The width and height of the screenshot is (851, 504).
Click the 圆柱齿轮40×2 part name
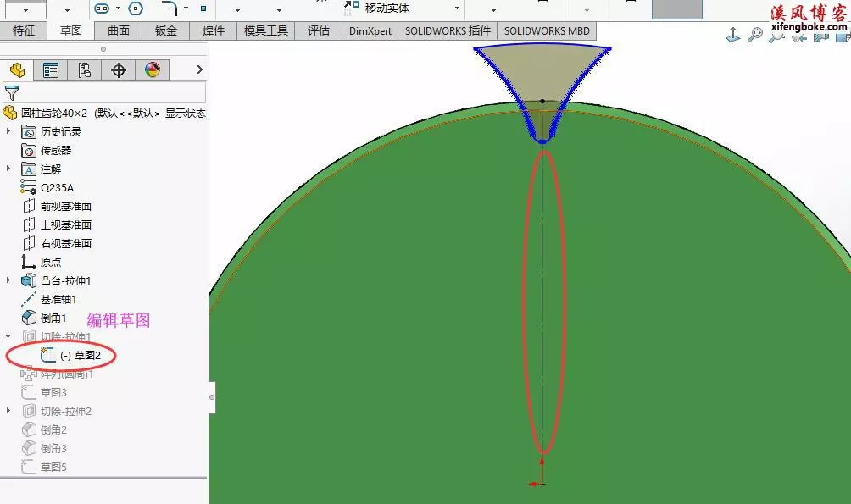[54, 113]
